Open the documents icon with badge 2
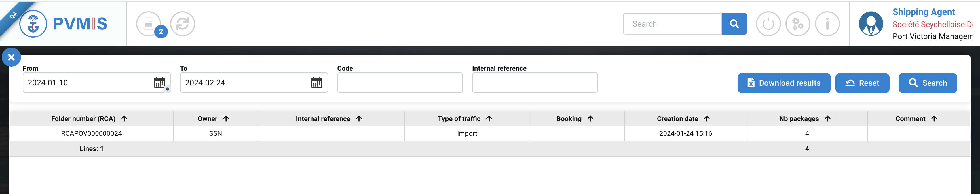980x194 pixels. [x=149, y=24]
